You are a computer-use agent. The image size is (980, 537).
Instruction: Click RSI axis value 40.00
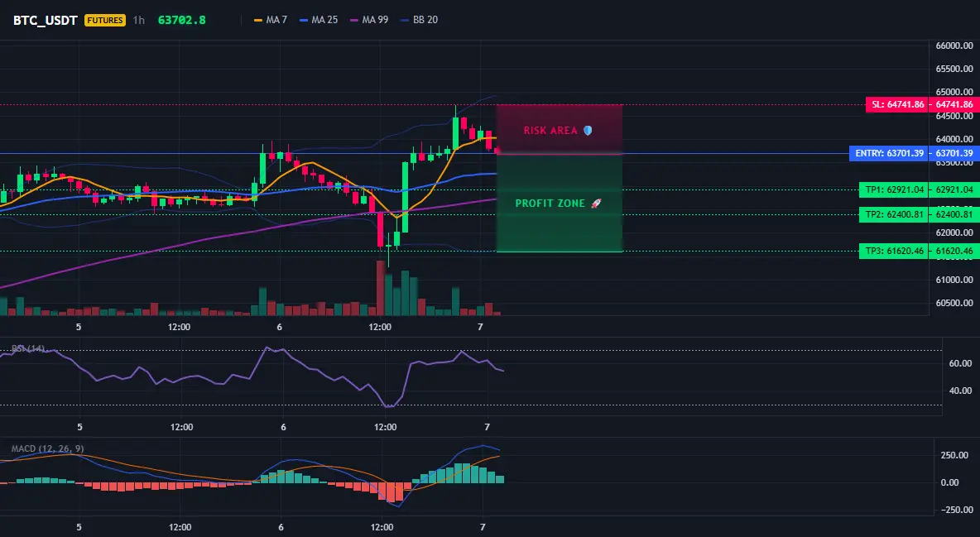click(x=960, y=391)
